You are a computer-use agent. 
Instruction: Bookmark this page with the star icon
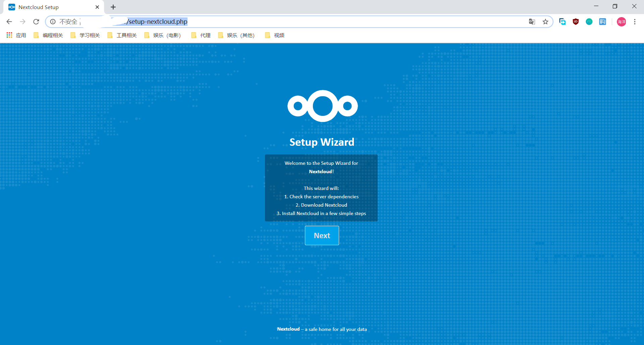pyautogui.click(x=545, y=22)
